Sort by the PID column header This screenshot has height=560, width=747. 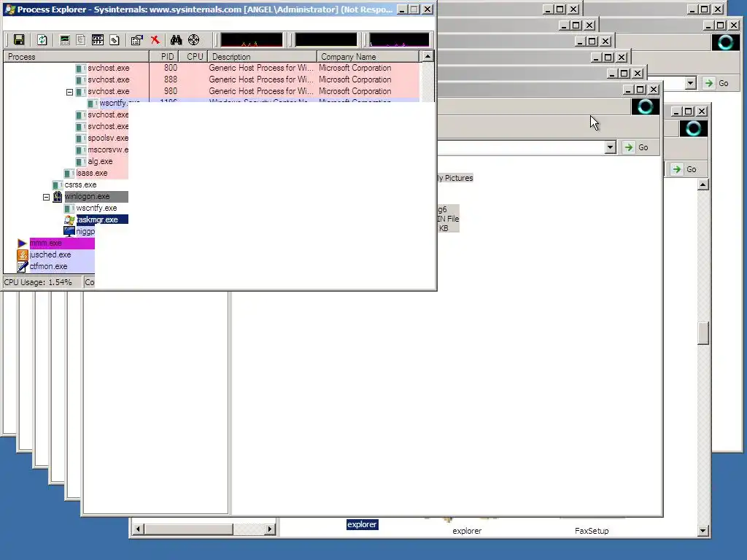pos(164,57)
